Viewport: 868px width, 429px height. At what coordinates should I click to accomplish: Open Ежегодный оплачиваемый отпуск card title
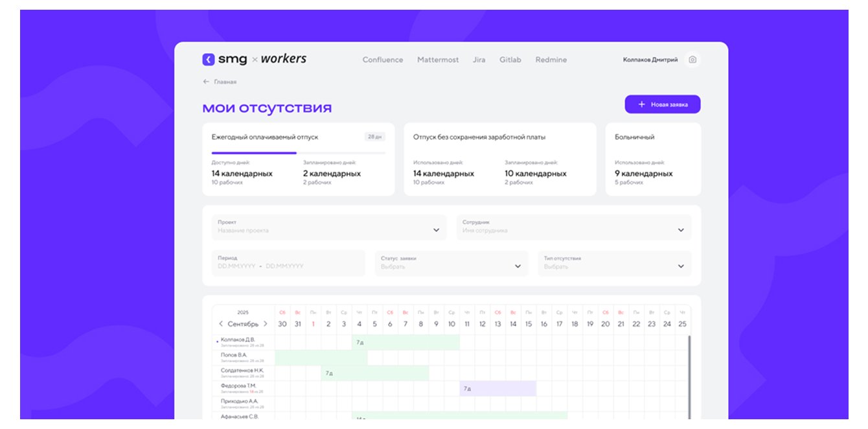tap(265, 137)
